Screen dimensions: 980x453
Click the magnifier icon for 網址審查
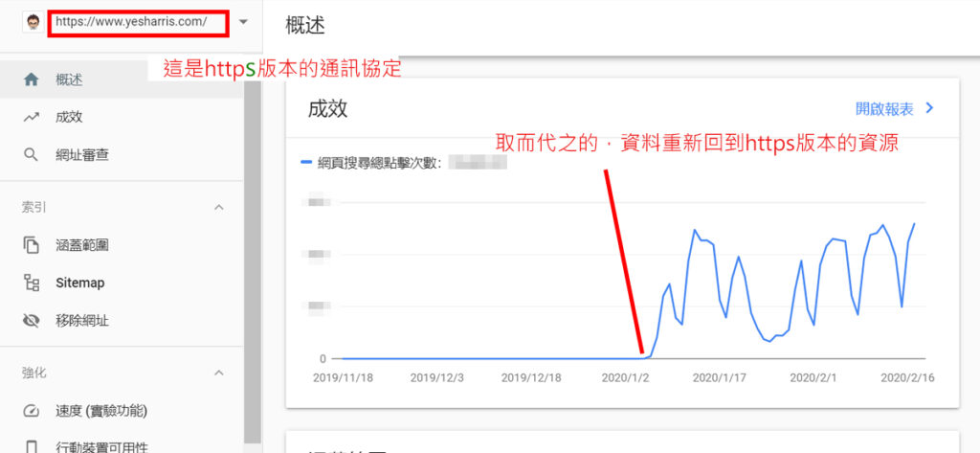31,155
